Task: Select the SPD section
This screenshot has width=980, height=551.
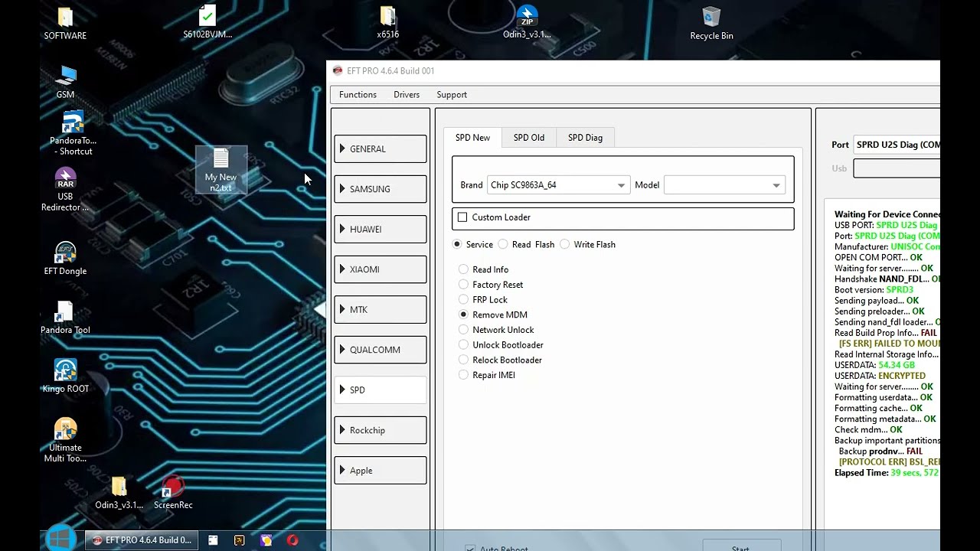Action: [x=381, y=390]
